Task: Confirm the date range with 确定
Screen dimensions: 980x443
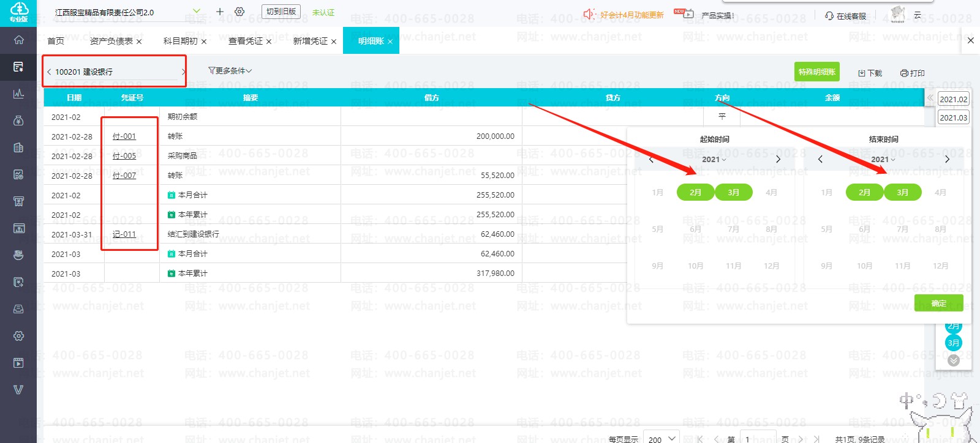Action: (939, 303)
